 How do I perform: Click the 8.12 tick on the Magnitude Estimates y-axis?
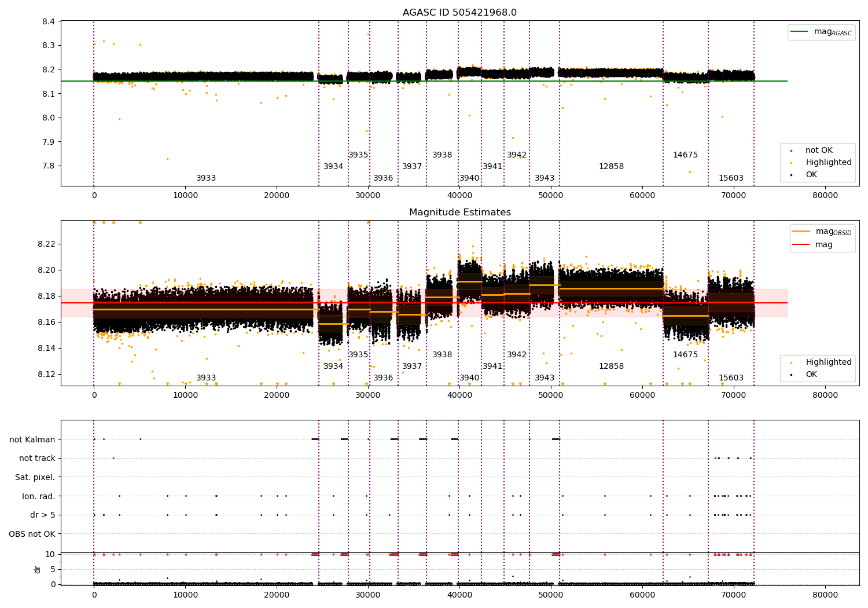pyautogui.click(x=46, y=374)
